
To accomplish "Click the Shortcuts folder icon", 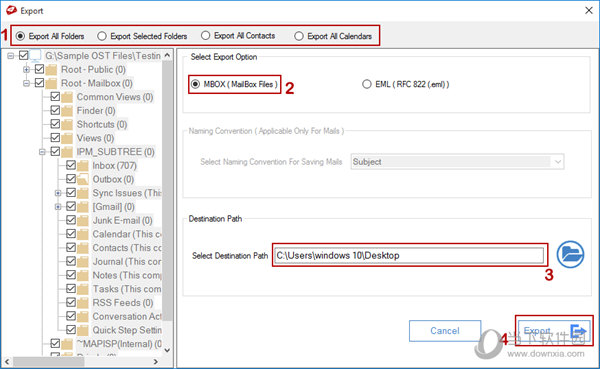I will tap(67, 125).
